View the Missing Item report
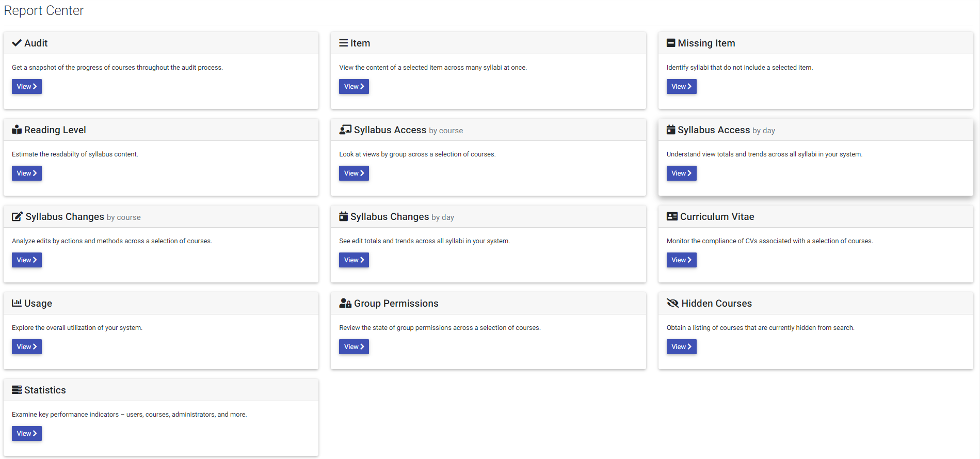The width and height of the screenshot is (980, 459). tap(681, 86)
